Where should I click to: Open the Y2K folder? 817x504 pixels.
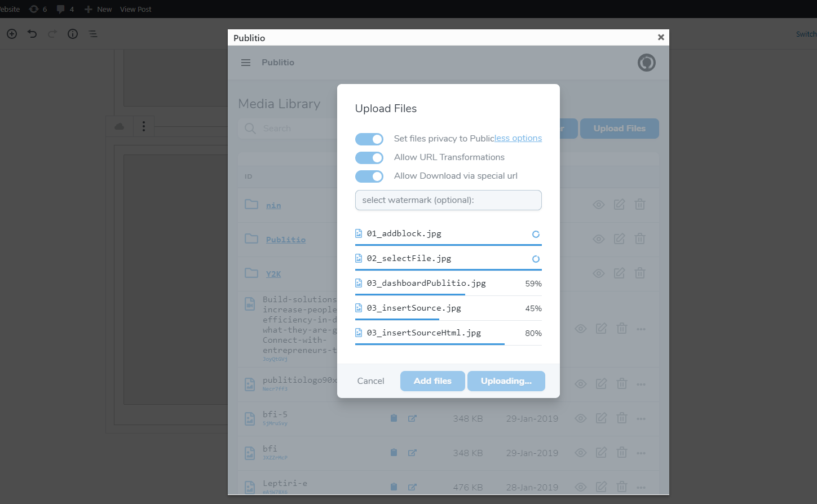click(273, 274)
